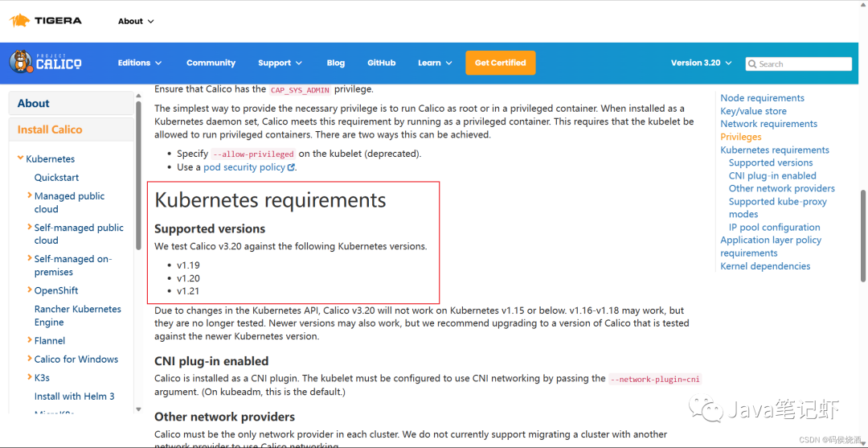Screen dimensions: 868x448
Task: Follow the pod security policy link
Action: click(244, 166)
